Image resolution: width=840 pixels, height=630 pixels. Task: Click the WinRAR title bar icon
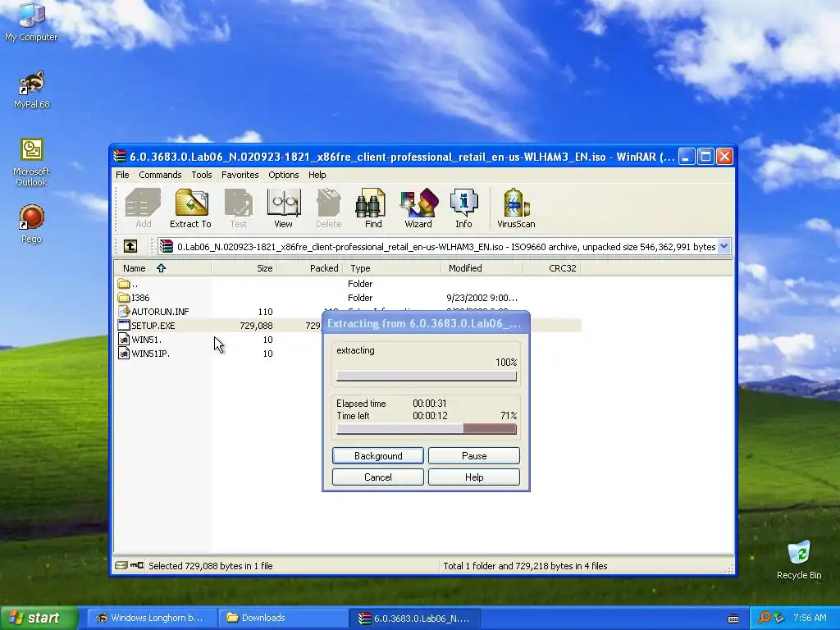120,157
